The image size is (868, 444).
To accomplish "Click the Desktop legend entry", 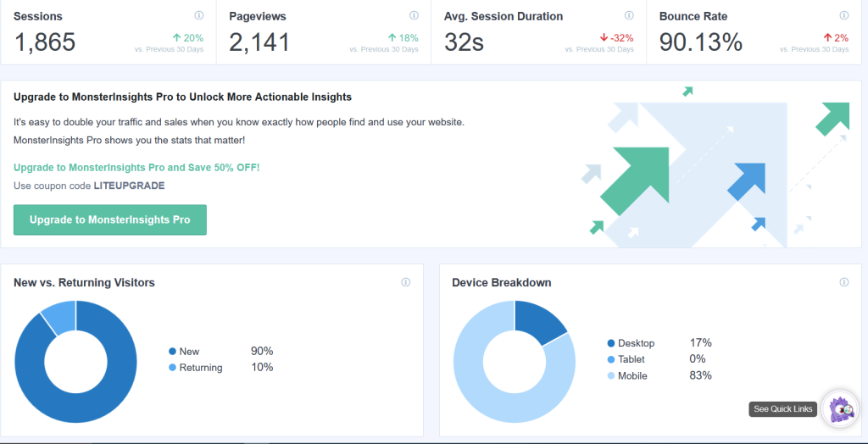I will 631,343.
